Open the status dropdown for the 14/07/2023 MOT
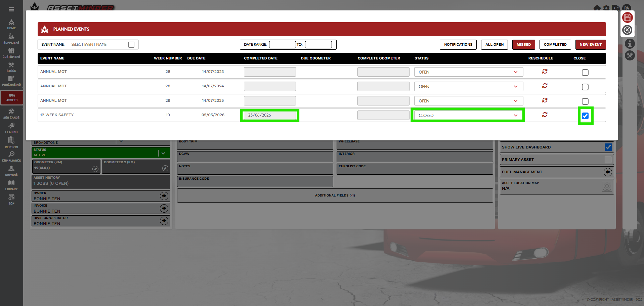This screenshot has height=306, width=644. pyautogui.click(x=468, y=72)
